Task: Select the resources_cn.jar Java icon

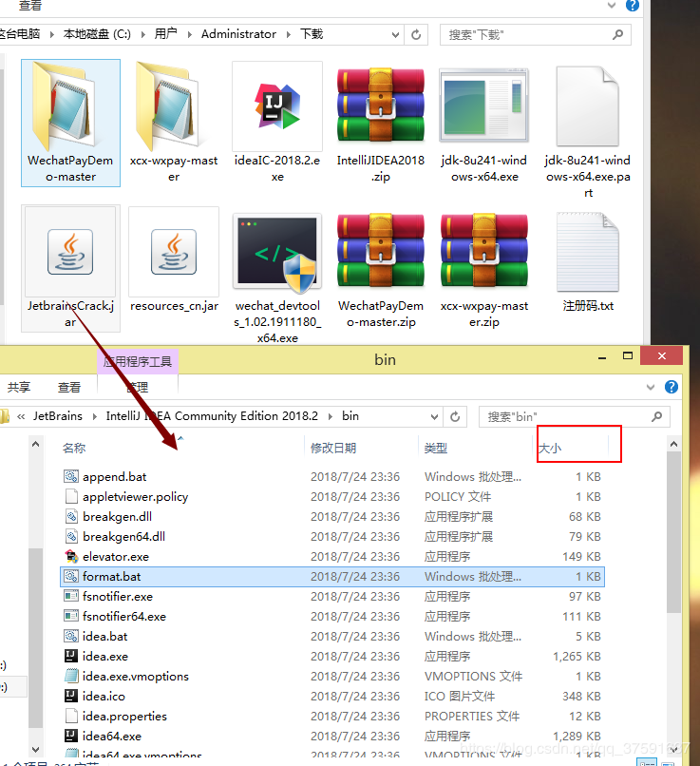Action: (x=174, y=252)
